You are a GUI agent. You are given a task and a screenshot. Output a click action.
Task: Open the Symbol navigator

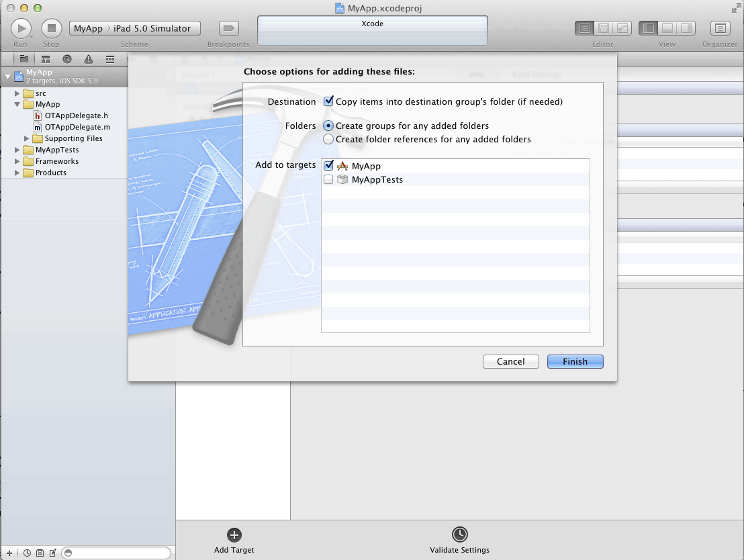46,59
